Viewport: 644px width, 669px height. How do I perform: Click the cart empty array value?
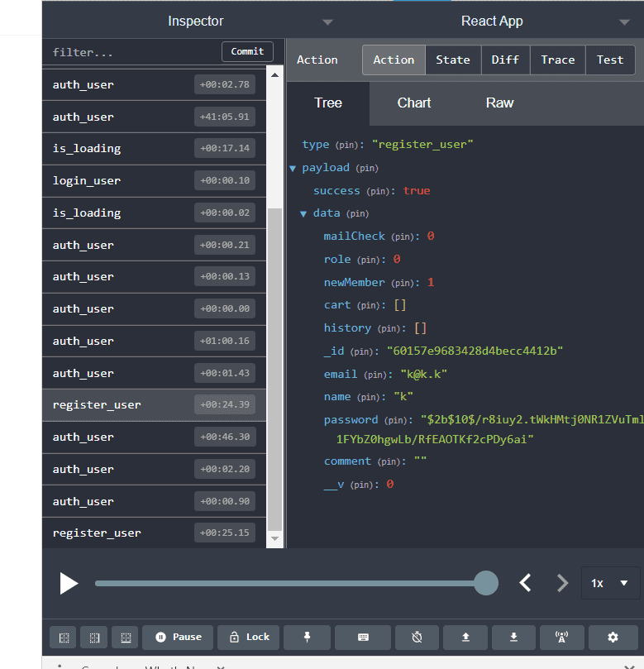click(400, 305)
